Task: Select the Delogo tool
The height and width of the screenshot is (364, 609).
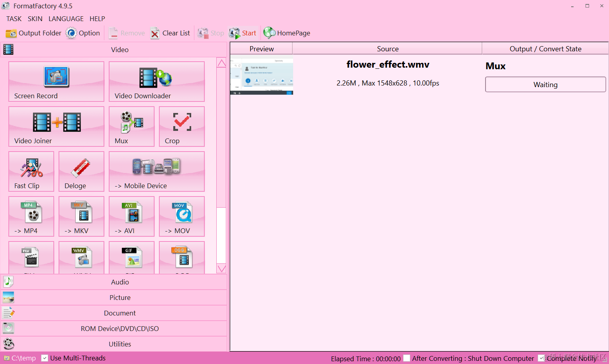Action: tap(81, 171)
